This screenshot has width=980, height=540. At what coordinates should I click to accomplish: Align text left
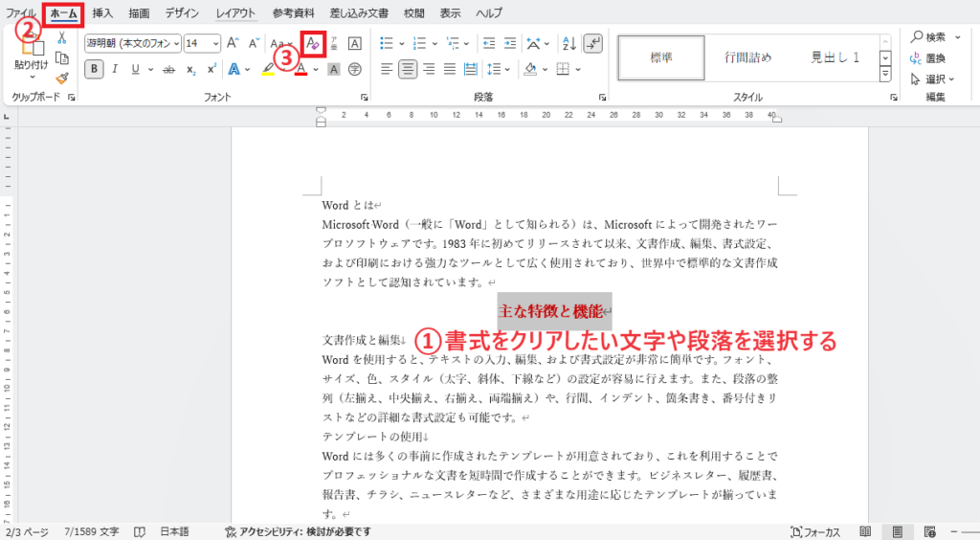point(387,69)
